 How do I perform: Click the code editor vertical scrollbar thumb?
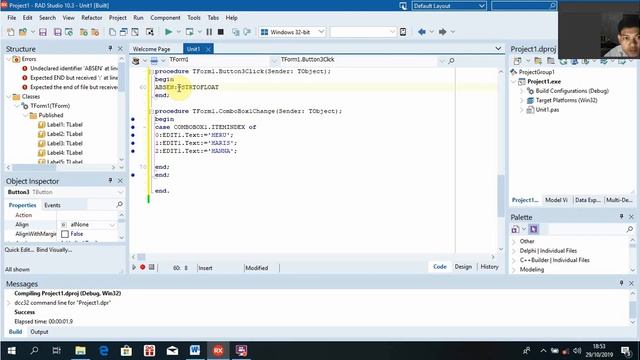[x=501, y=196]
